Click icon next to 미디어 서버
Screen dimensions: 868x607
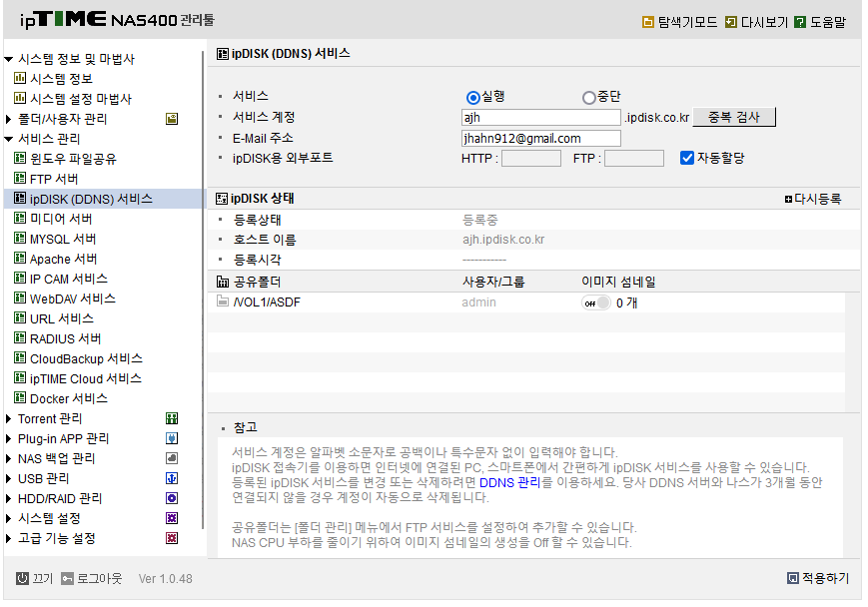[x=20, y=218]
